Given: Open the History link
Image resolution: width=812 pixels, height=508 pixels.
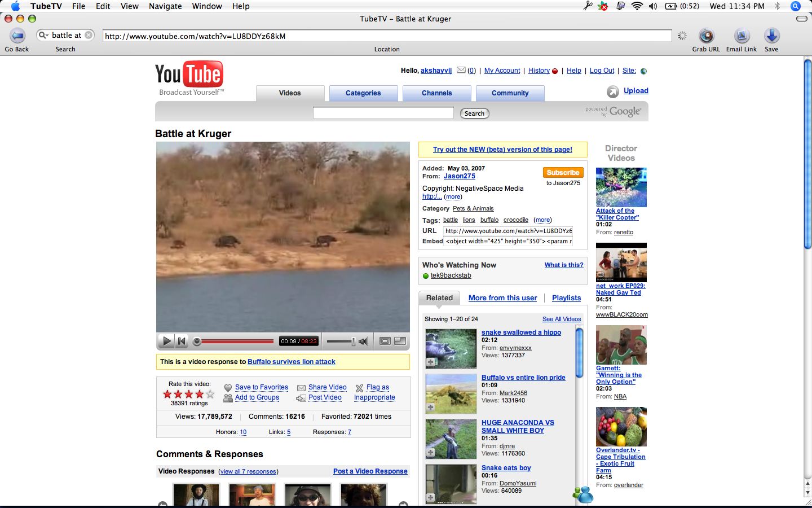Looking at the screenshot, I should point(539,71).
